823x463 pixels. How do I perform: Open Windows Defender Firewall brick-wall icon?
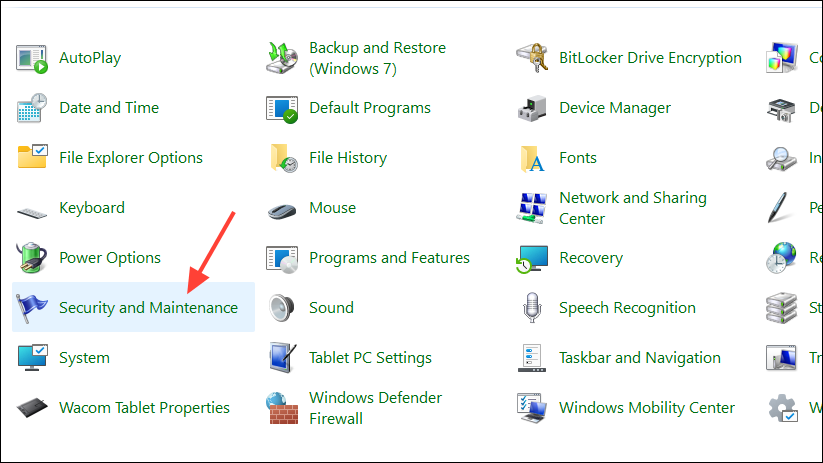(x=282, y=408)
